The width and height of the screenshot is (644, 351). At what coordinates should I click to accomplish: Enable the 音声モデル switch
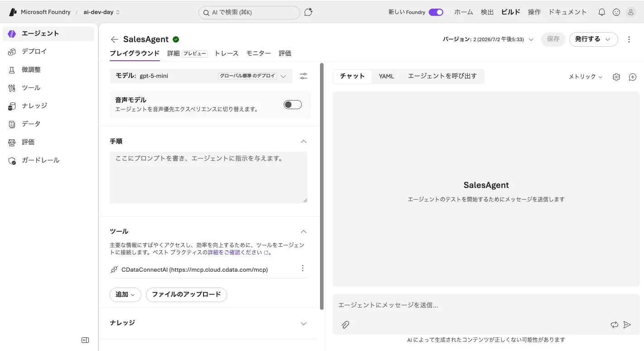pyautogui.click(x=293, y=105)
